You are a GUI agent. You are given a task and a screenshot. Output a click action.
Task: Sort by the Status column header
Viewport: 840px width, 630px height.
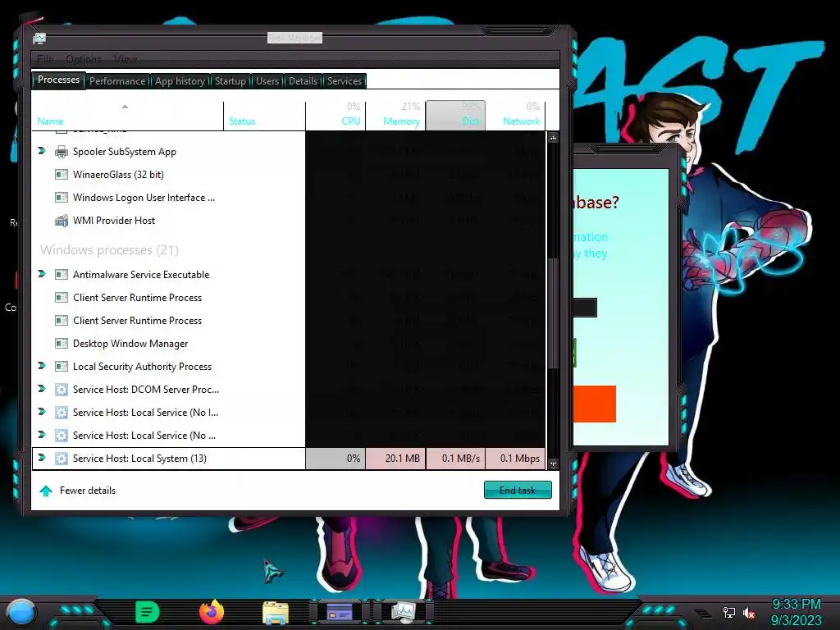click(265, 116)
